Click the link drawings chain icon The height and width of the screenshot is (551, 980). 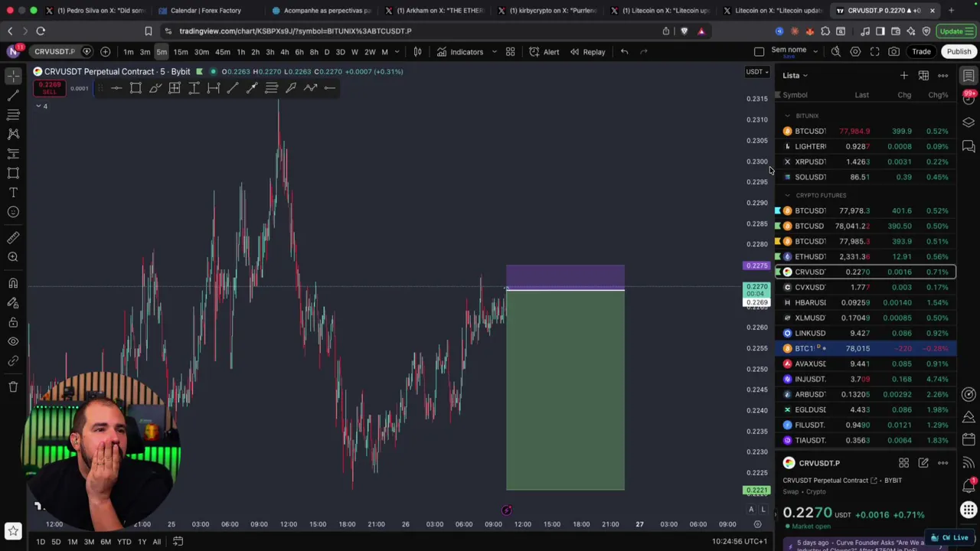tap(13, 360)
